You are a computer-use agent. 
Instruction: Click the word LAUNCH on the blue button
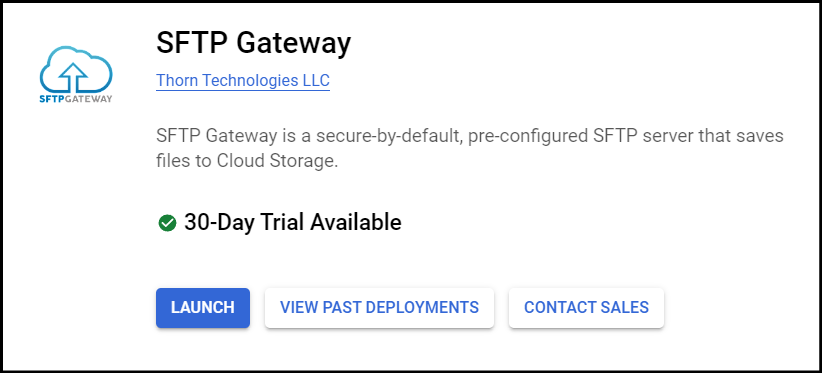point(203,308)
